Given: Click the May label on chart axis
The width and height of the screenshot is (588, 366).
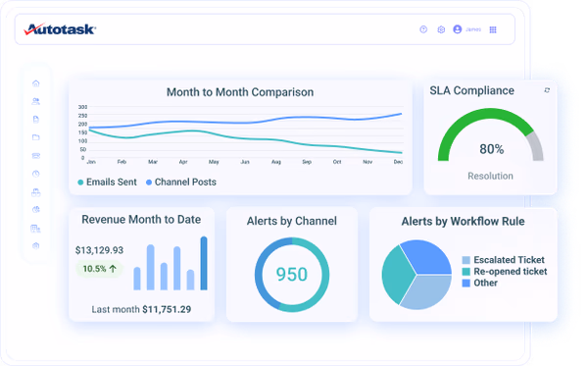Looking at the screenshot, I should (x=214, y=162).
